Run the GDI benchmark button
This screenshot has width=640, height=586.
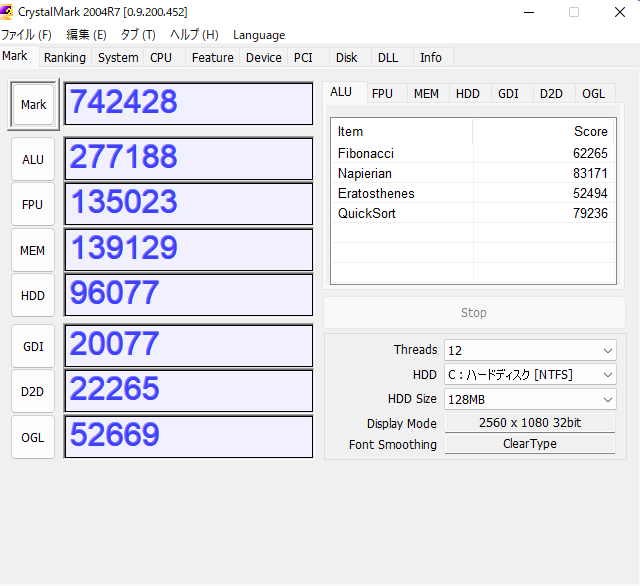(33, 346)
